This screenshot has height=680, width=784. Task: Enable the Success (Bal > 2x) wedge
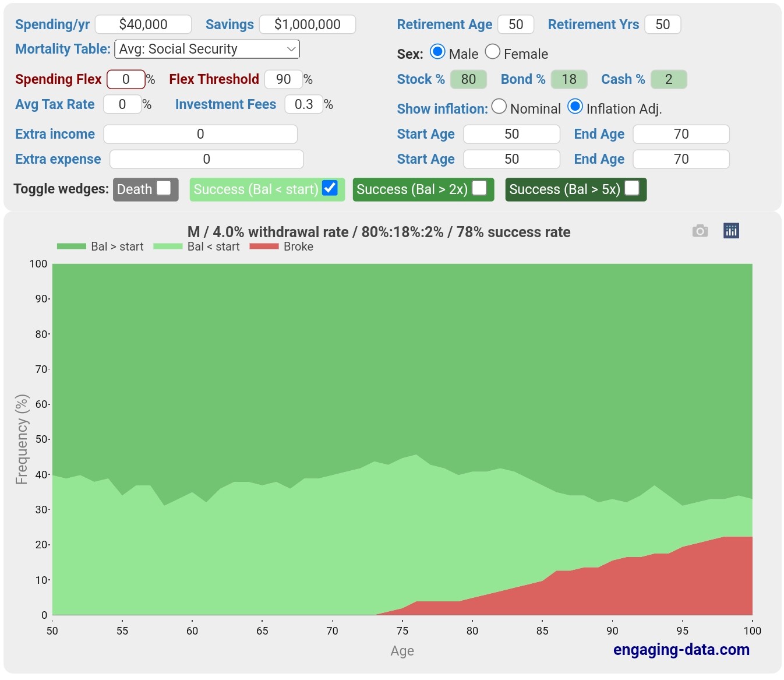point(479,188)
